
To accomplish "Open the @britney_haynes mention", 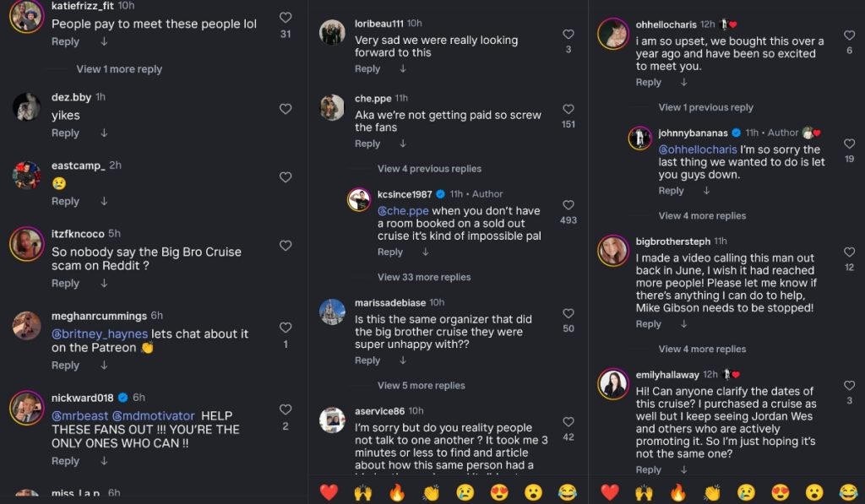I will pos(100,334).
